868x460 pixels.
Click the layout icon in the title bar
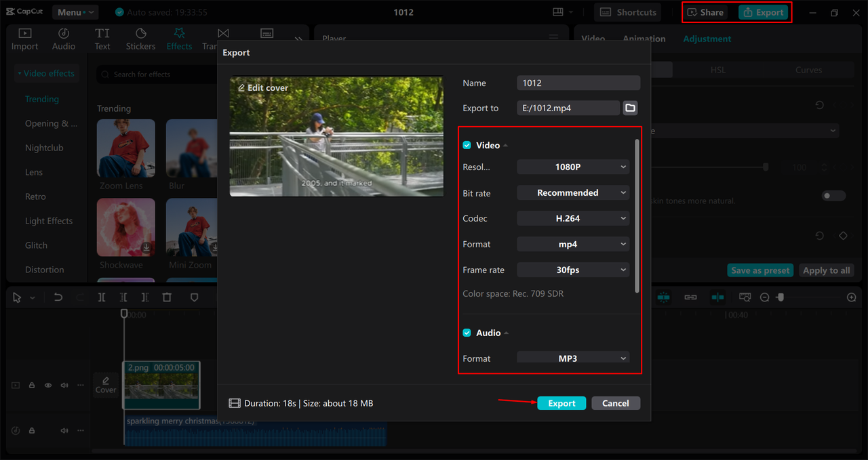click(x=558, y=12)
